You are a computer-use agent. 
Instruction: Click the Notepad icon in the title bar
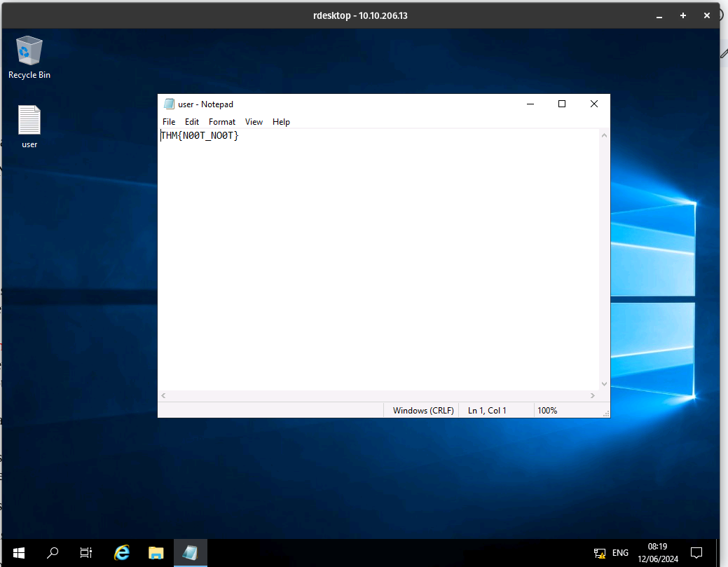[169, 104]
